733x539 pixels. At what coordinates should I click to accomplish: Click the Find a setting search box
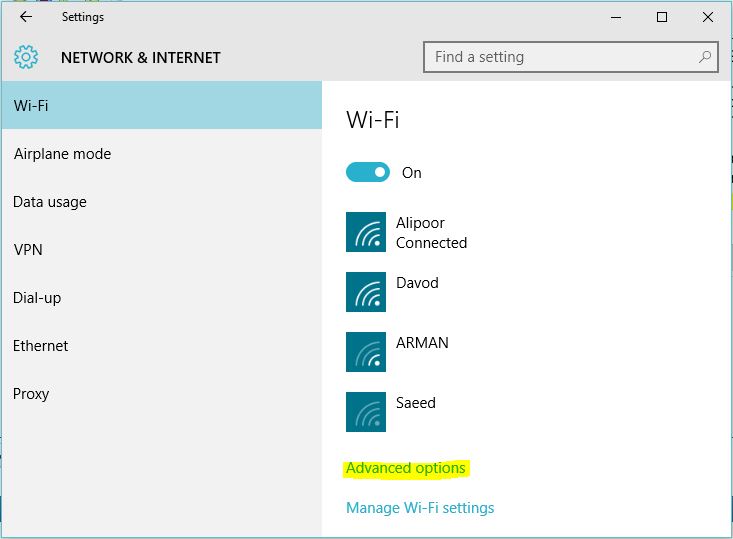[560, 57]
